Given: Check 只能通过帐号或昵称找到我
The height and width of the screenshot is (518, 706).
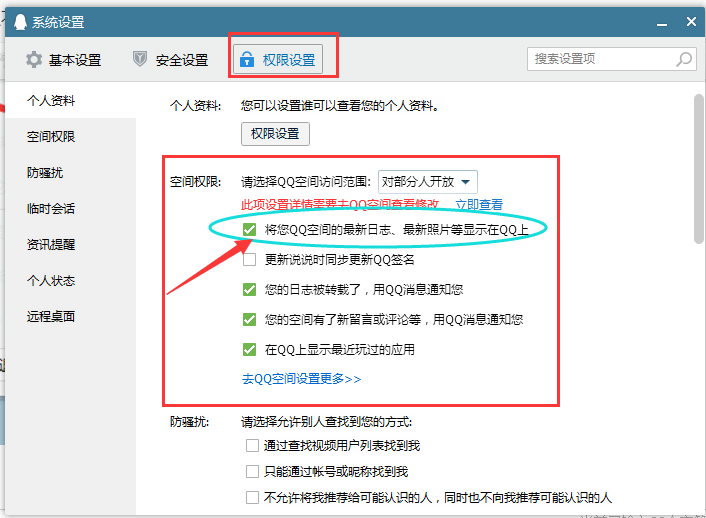Looking at the screenshot, I should [x=252, y=472].
